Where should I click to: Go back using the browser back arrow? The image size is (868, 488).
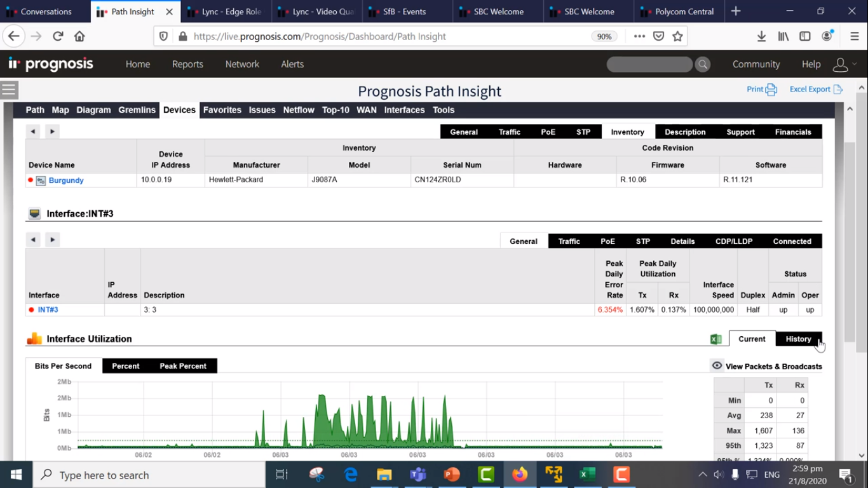(14, 36)
